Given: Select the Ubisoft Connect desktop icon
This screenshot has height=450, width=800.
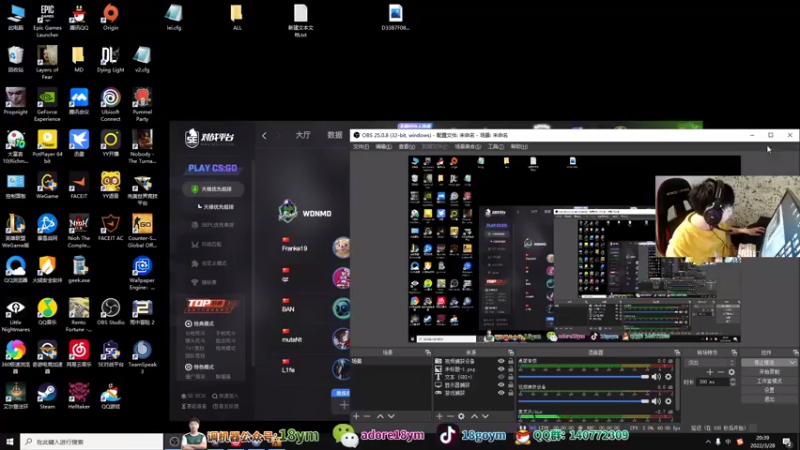Looking at the screenshot, I should pos(110,105).
